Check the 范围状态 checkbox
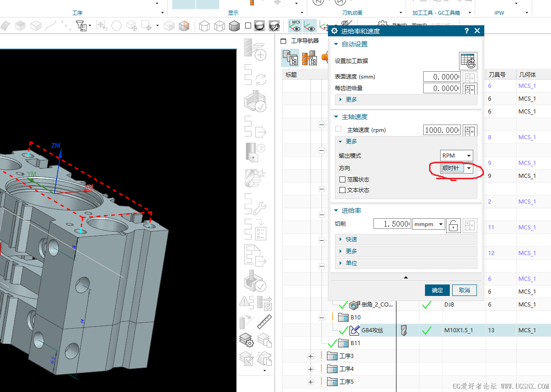551x392 pixels. [342, 180]
